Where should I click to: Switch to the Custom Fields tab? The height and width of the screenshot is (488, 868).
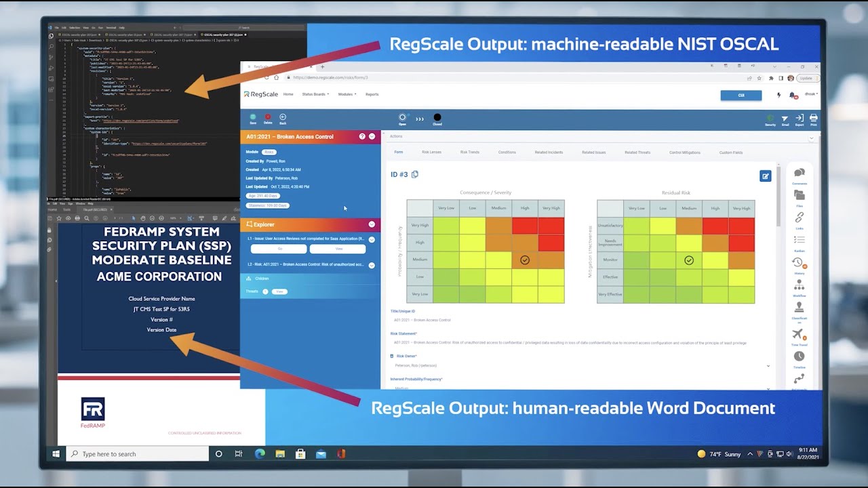click(731, 152)
